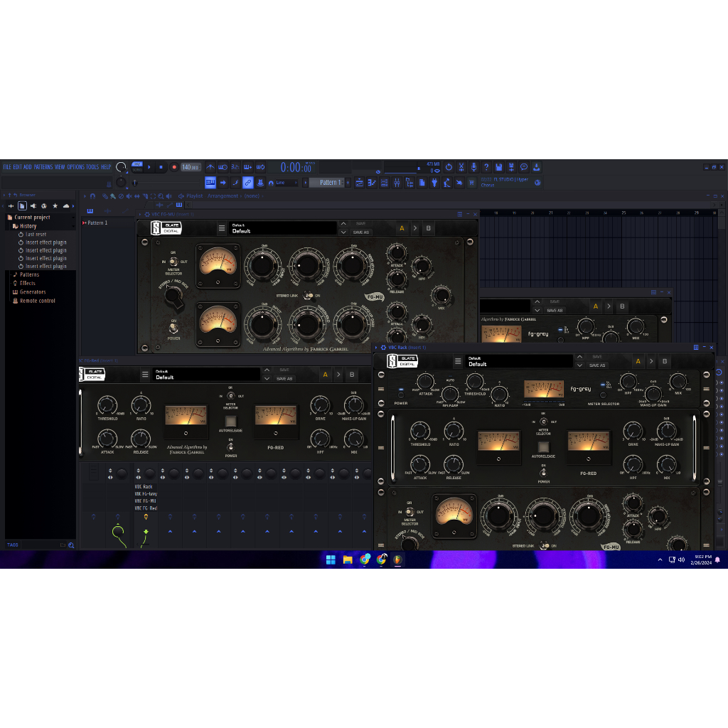The height and width of the screenshot is (728, 728).
Task: Click the help question mark icon
Action: tap(486, 167)
